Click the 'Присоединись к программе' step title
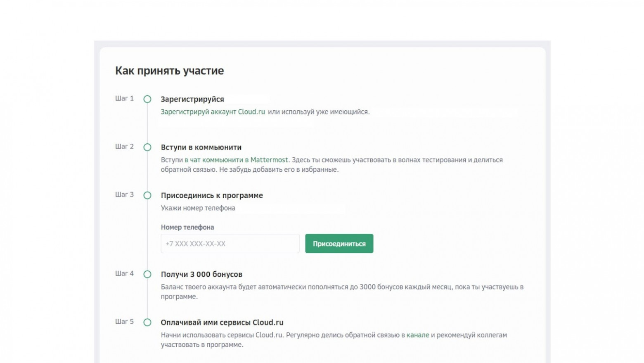 tap(212, 196)
